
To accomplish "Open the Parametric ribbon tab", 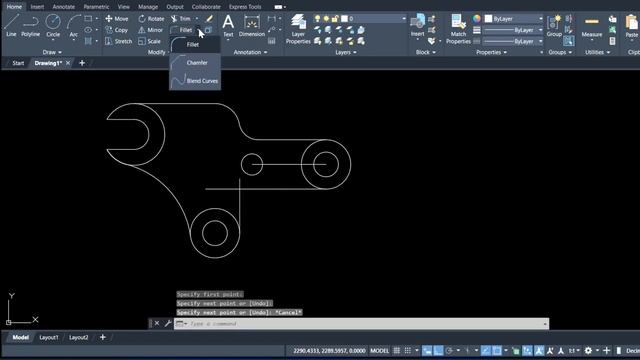I will (96, 7).
